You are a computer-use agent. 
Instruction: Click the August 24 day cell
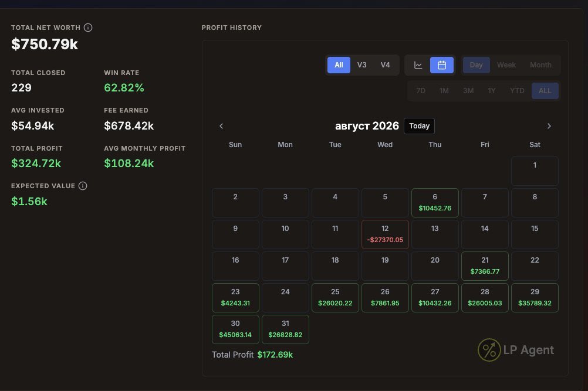pos(285,298)
